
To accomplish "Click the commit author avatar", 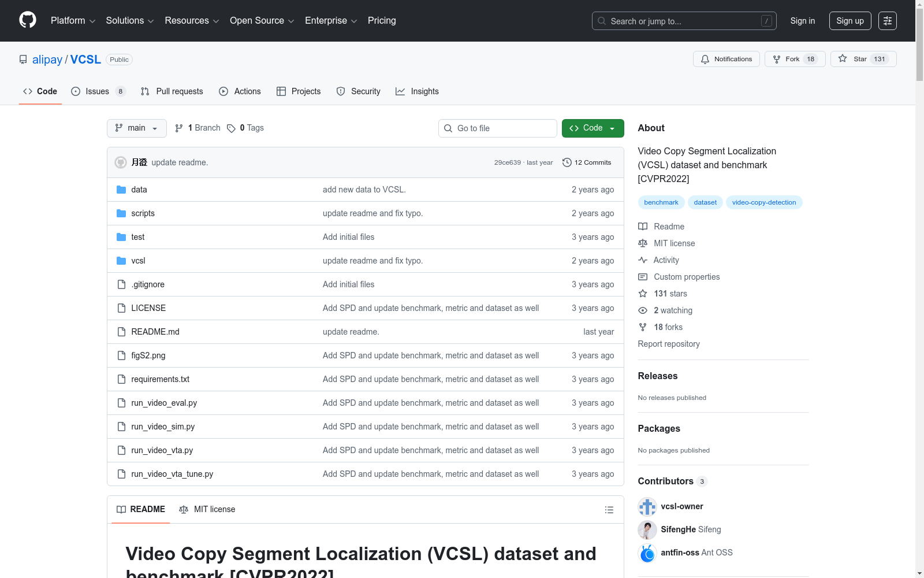I will point(121,162).
